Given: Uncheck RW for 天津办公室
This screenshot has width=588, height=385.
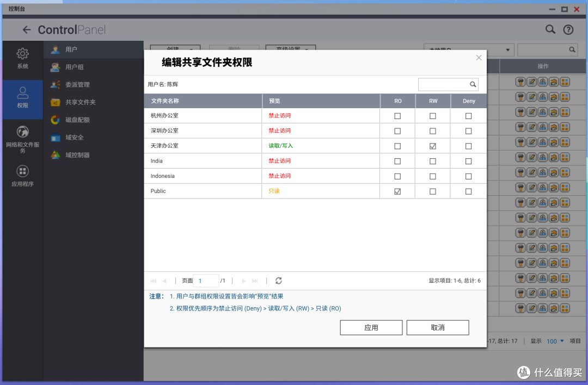Looking at the screenshot, I should point(433,146).
